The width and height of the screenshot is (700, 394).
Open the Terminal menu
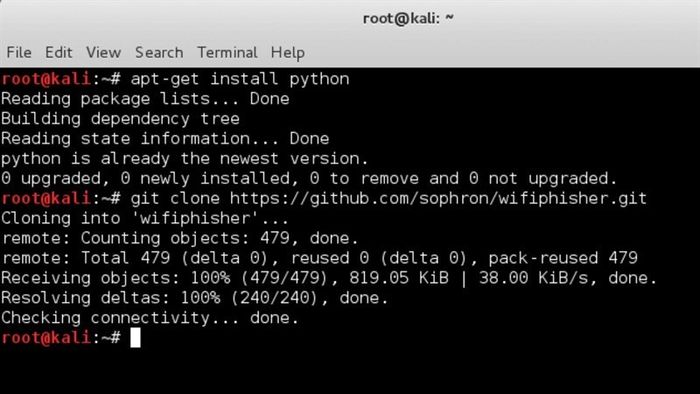tap(227, 53)
